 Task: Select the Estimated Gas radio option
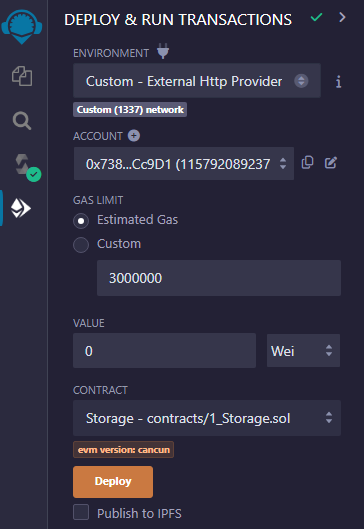coord(81,221)
